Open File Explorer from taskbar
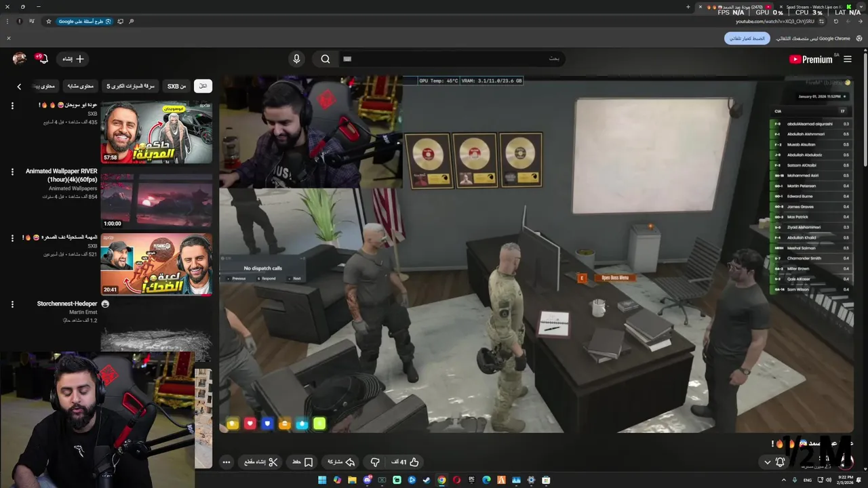 point(352,480)
